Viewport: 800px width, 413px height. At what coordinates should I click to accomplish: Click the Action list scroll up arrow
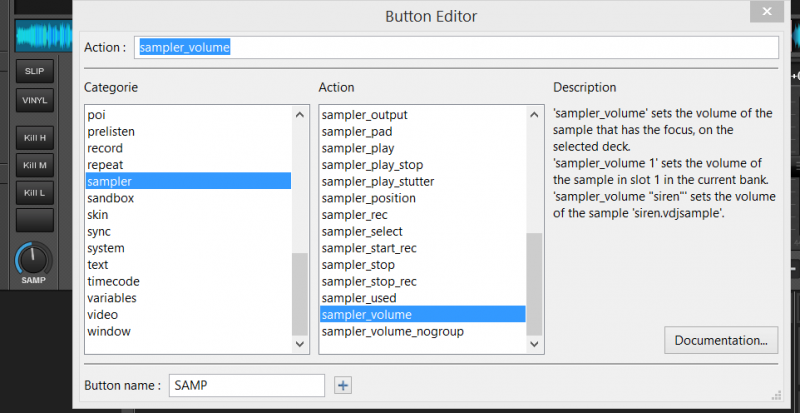coord(534,115)
